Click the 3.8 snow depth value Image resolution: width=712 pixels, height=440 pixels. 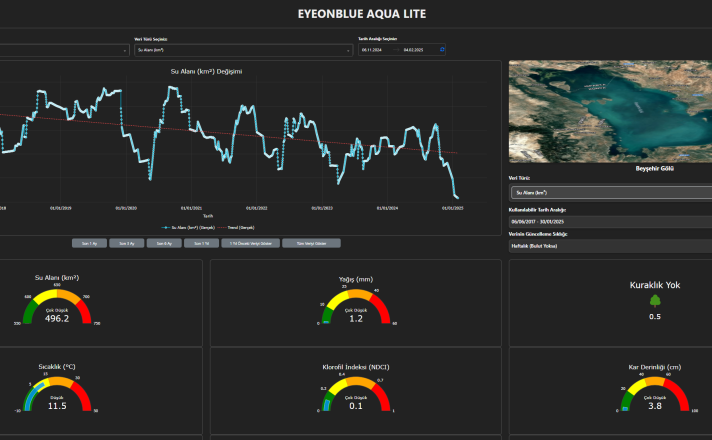point(655,406)
